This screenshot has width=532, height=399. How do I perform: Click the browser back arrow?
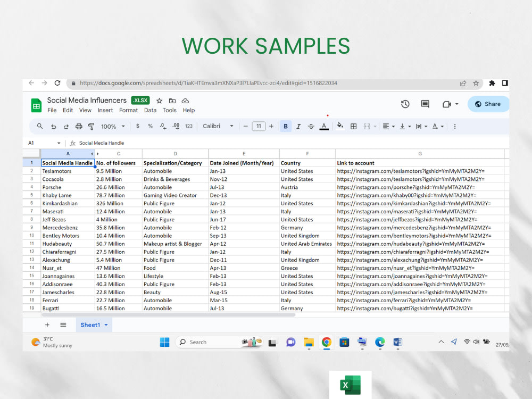click(31, 83)
